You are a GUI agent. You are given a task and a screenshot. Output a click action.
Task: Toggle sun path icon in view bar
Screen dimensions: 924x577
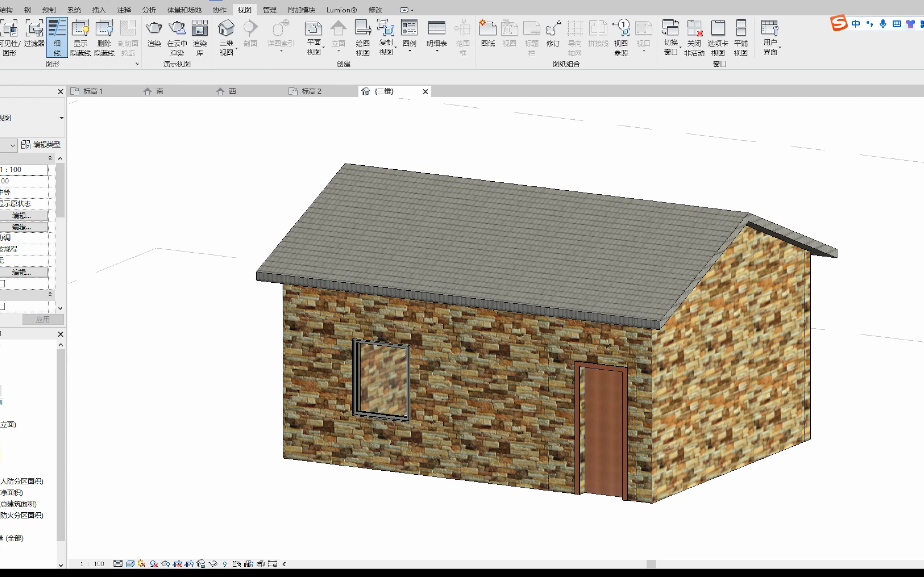coord(141,564)
